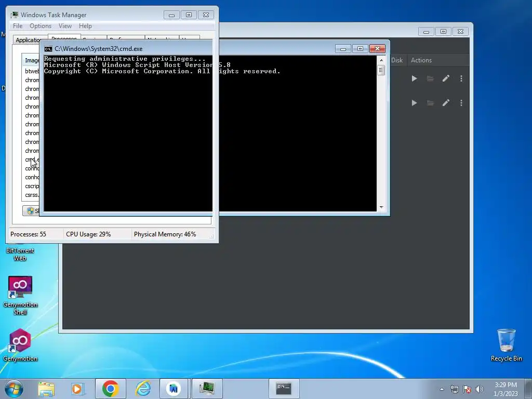Show hidden system tray icons

click(x=442, y=389)
